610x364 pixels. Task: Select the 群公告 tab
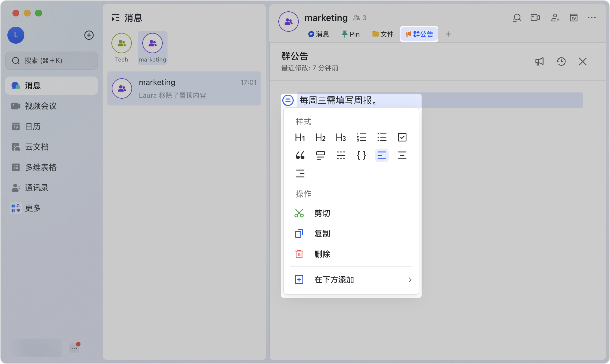[419, 34]
